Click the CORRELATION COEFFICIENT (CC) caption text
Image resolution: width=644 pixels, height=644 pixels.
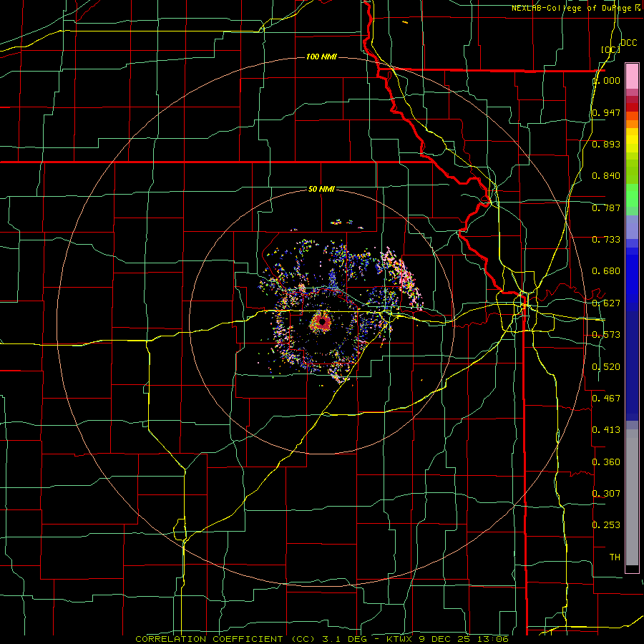tap(225, 639)
